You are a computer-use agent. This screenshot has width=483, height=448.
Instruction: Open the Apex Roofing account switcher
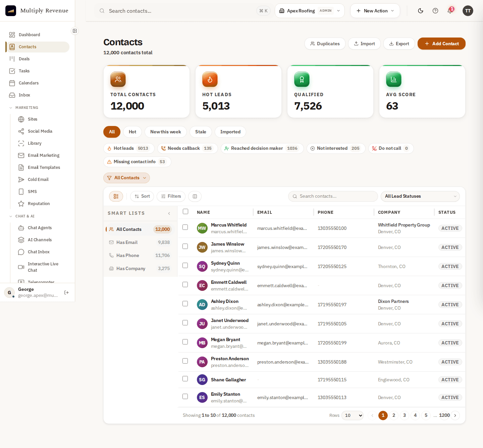click(310, 11)
